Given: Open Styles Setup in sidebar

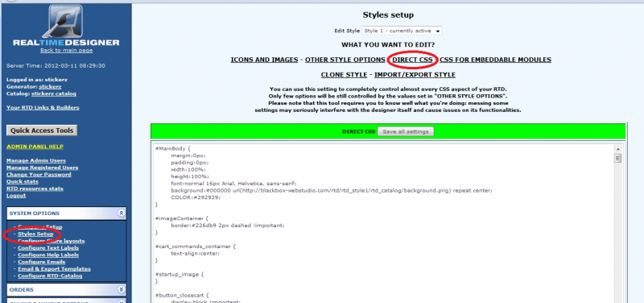Looking at the screenshot, I should tap(35, 234).
